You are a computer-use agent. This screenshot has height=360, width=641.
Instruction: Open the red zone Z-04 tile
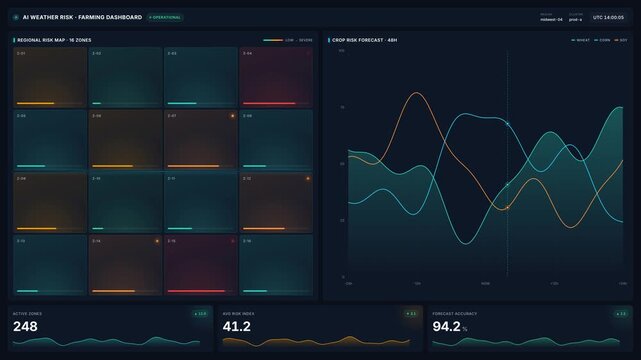coord(276,77)
